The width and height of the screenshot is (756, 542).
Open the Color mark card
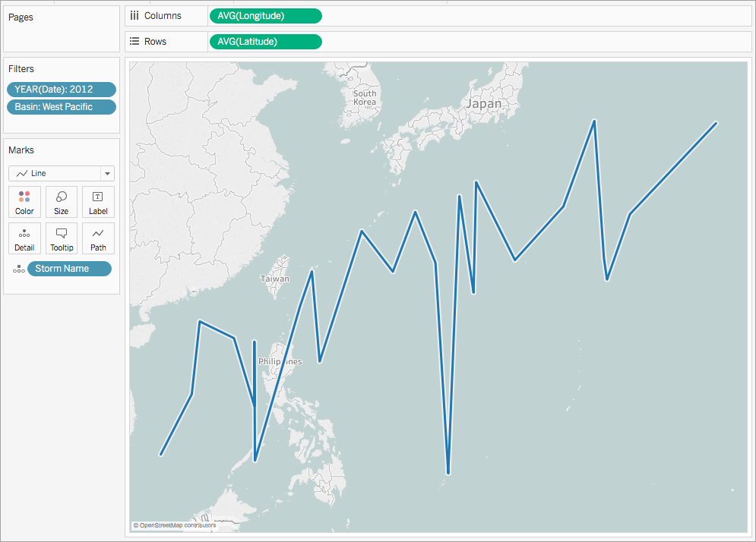coord(24,203)
